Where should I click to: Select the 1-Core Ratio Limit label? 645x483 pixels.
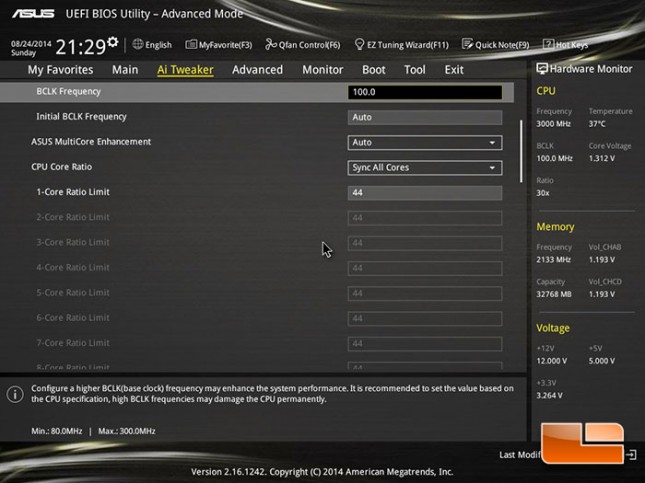(73, 192)
